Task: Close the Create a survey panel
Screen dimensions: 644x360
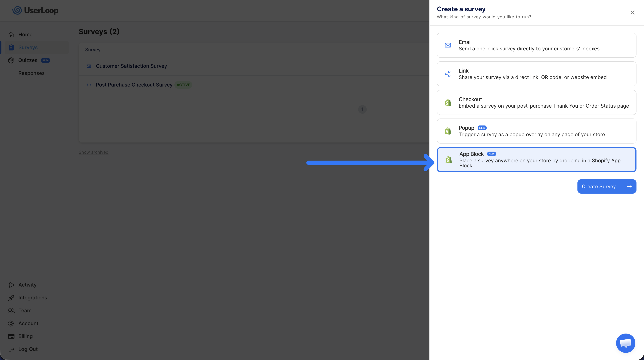Action: point(632,12)
